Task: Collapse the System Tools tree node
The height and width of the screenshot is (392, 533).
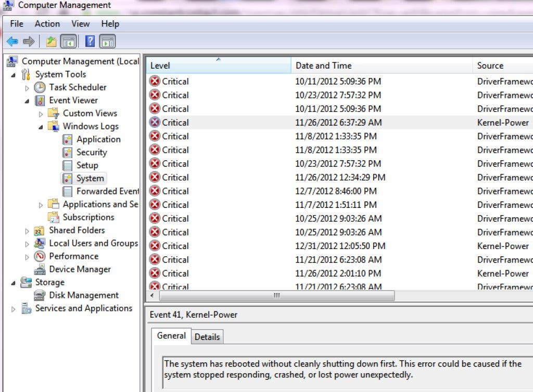Action: (x=13, y=75)
